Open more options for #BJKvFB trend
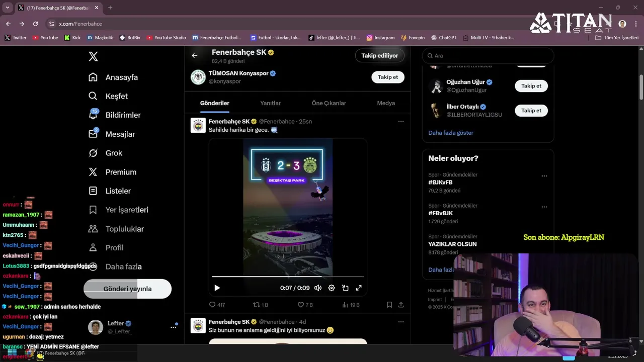The height and width of the screenshot is (362, 644). click(x=544, y=176)
